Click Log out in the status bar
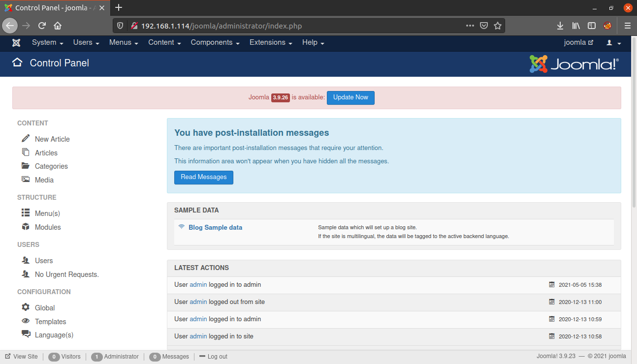 [213, 357]
